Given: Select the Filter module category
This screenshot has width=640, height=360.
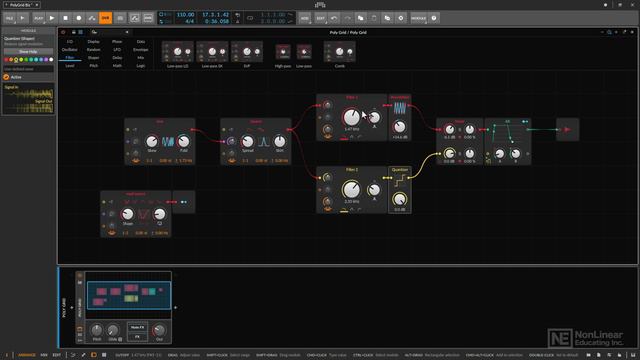Looking at the screenshot, I should (70, 58).
